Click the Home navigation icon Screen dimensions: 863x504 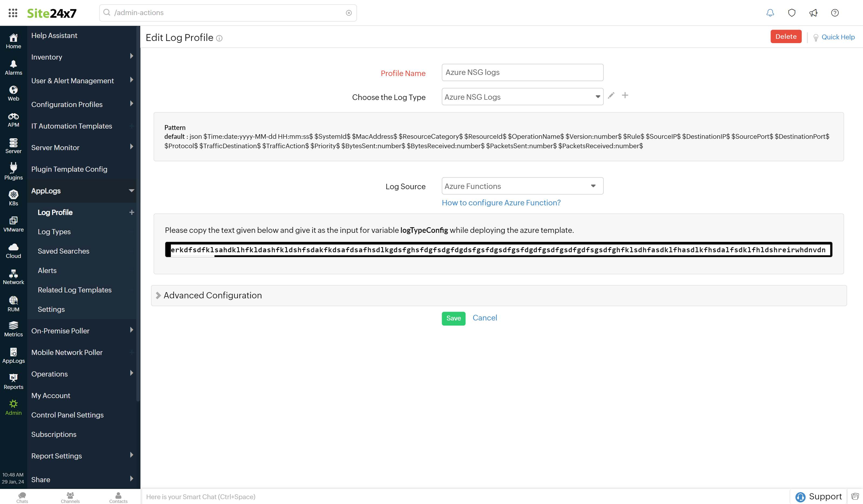click(13, 41)
